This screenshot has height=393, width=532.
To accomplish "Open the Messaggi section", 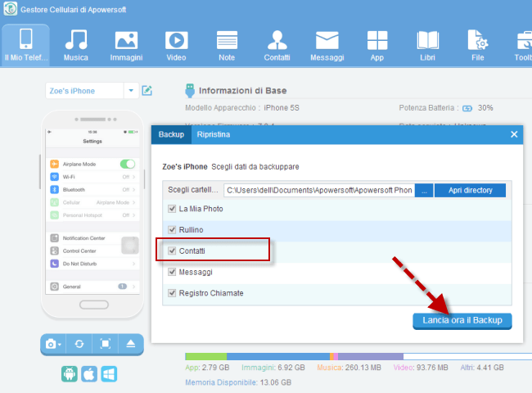I will [327, 44].
